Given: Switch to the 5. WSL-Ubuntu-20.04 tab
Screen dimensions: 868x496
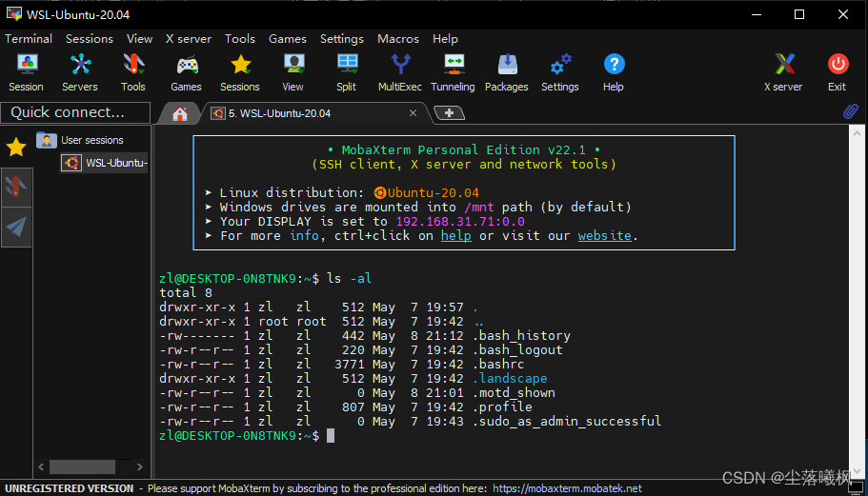Looking at the screenshot, I should [315, 113].
